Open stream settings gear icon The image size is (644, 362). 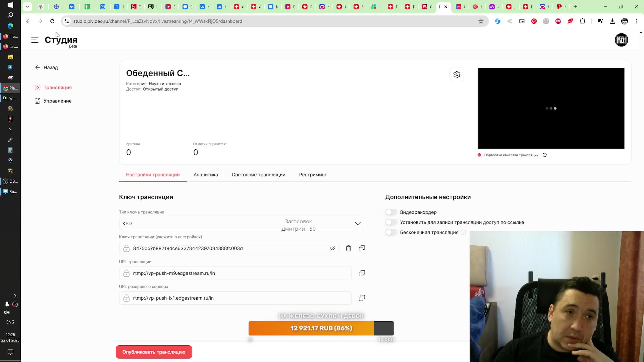(x=457, y=75)
